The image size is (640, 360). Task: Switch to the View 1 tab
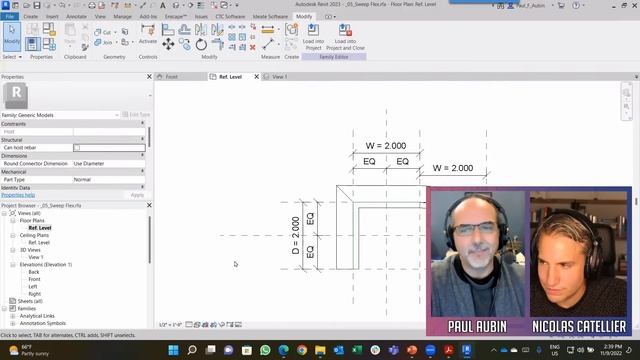tap(280, 77)
